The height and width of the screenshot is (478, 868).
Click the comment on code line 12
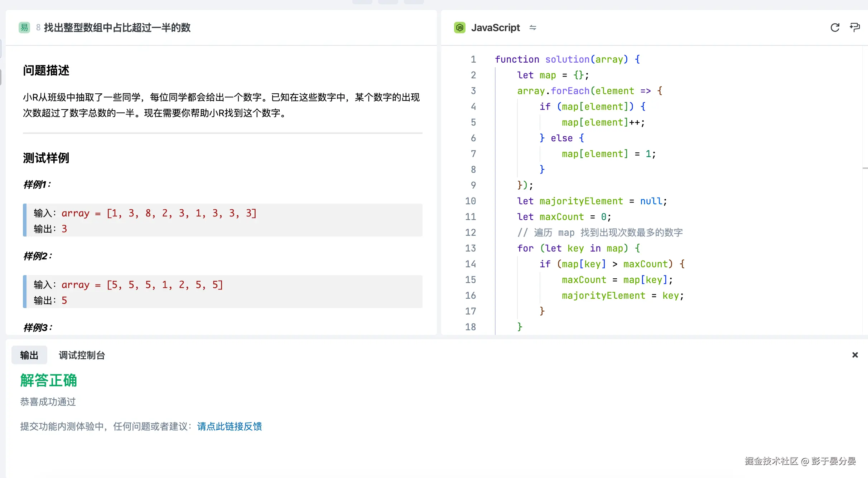click(x=600, y=232)
